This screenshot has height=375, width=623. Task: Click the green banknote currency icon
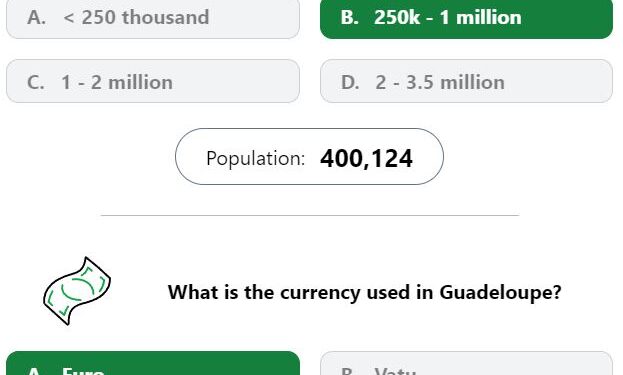click(77, 291)
